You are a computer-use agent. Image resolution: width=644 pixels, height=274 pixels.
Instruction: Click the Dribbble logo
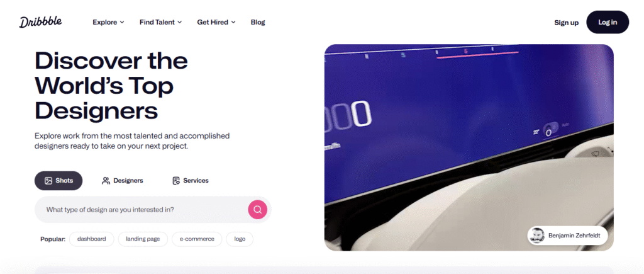point(40,22)
